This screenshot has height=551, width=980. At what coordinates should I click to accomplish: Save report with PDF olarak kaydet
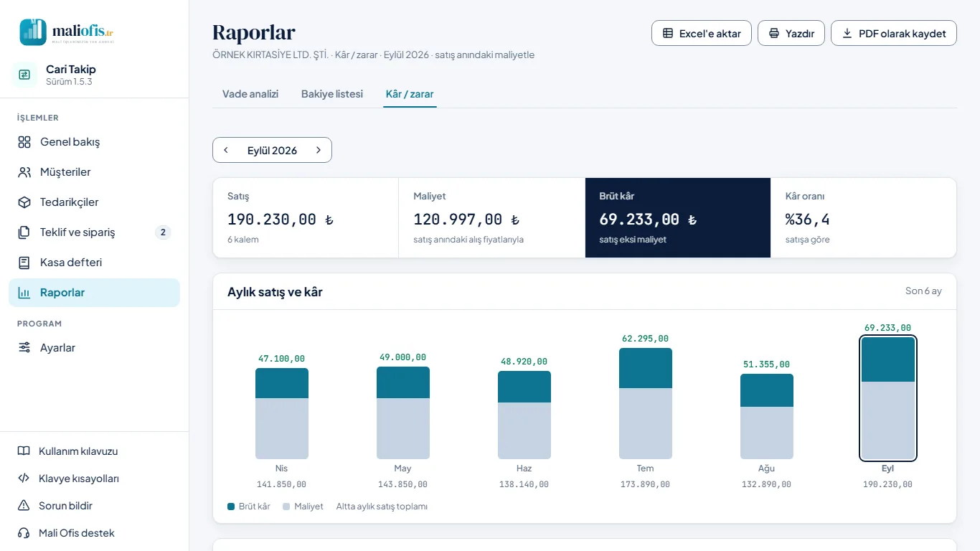(x=894, y=33)
